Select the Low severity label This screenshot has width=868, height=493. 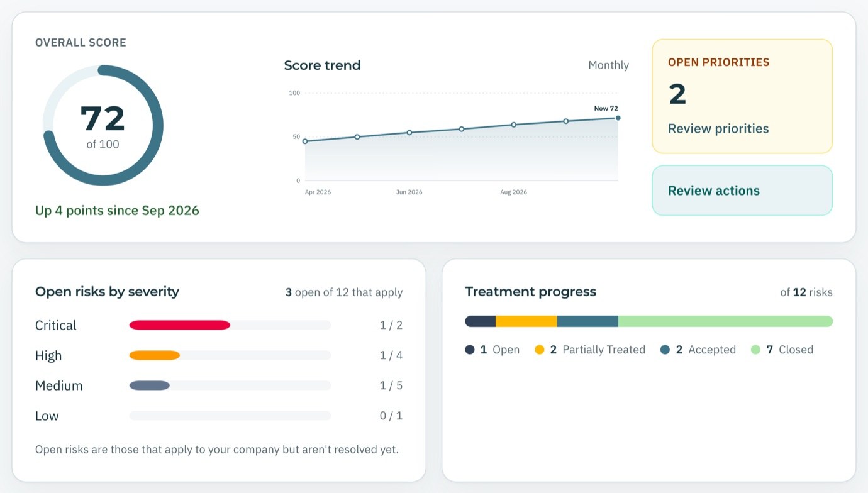click(47, 416)
